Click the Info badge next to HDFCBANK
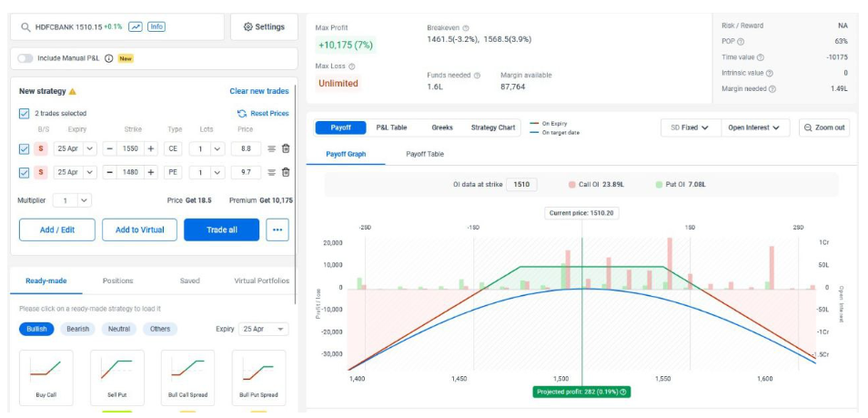868x418 pixels. tap(156, 27)
